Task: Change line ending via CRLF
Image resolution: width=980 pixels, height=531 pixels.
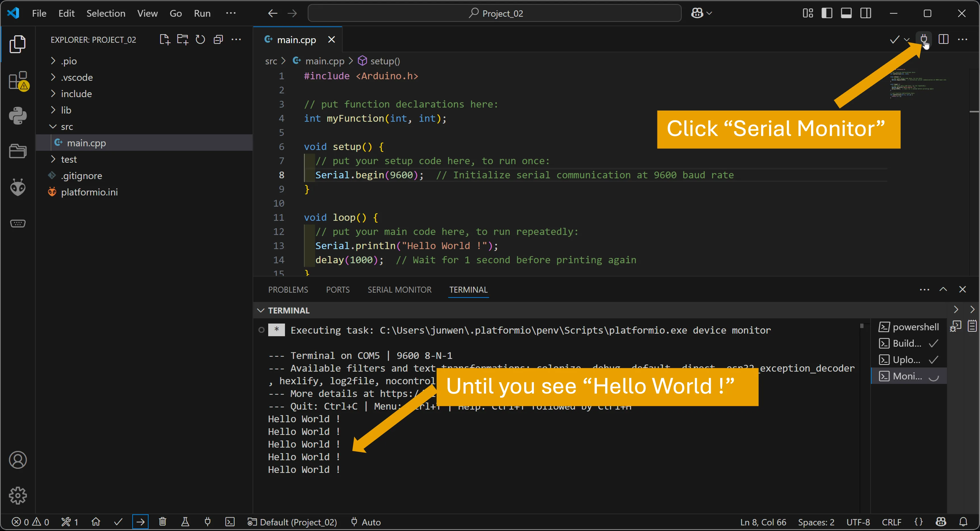Action: pyautogui.click(x=891, y=522)
